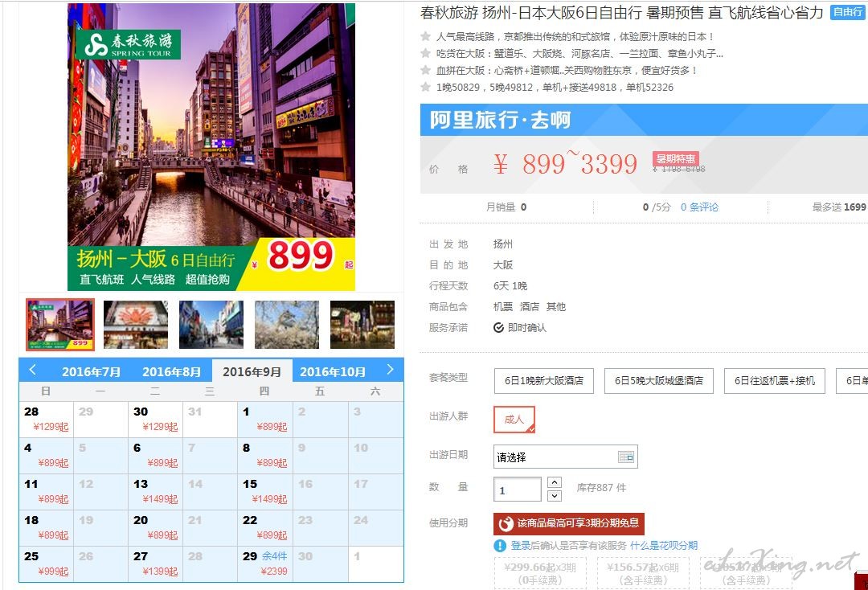Screen dimensions: 868x590
Task: Select the 2016年9月 month tab
Action: click(x=252, y=372)
